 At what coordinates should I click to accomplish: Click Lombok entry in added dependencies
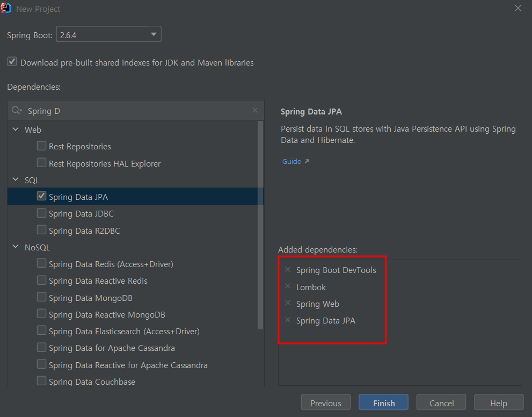point(311,287)
